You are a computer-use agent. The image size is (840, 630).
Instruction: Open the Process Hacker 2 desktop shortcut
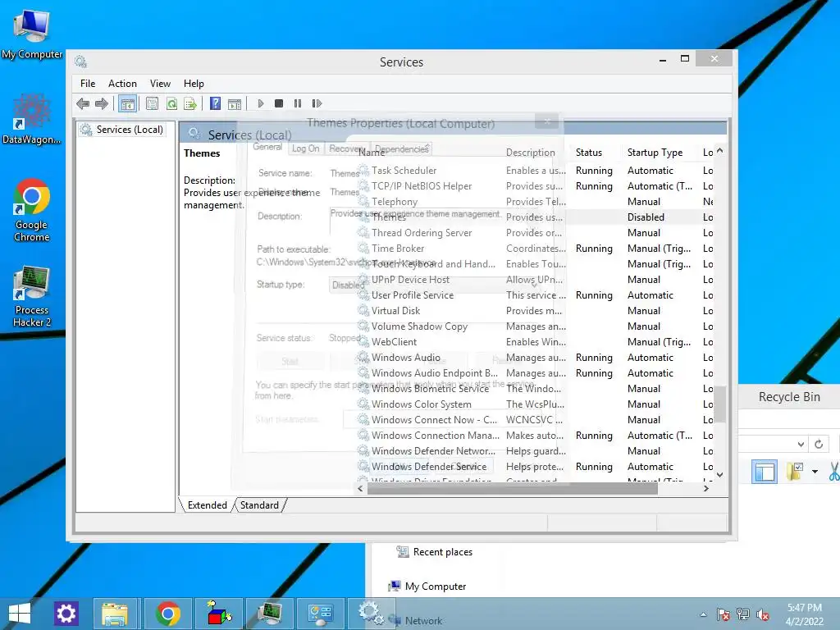(32, 295)
